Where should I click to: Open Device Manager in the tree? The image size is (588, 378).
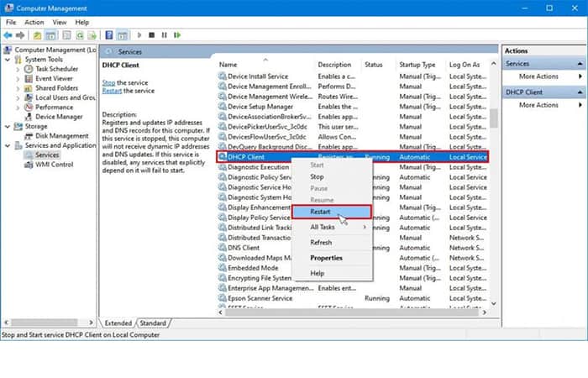[59, 117]
